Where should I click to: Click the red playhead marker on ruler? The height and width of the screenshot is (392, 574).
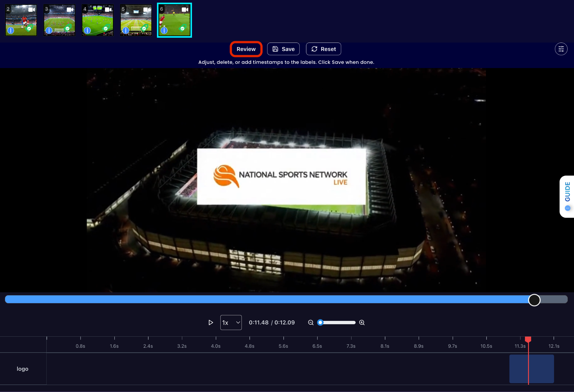click(528, 340)
